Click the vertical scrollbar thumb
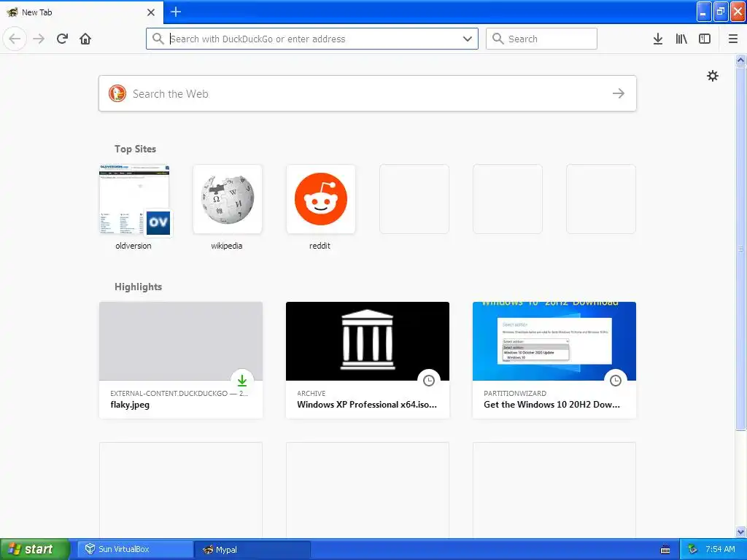Viewport: 747px width, 560px height. coord(741,248)
